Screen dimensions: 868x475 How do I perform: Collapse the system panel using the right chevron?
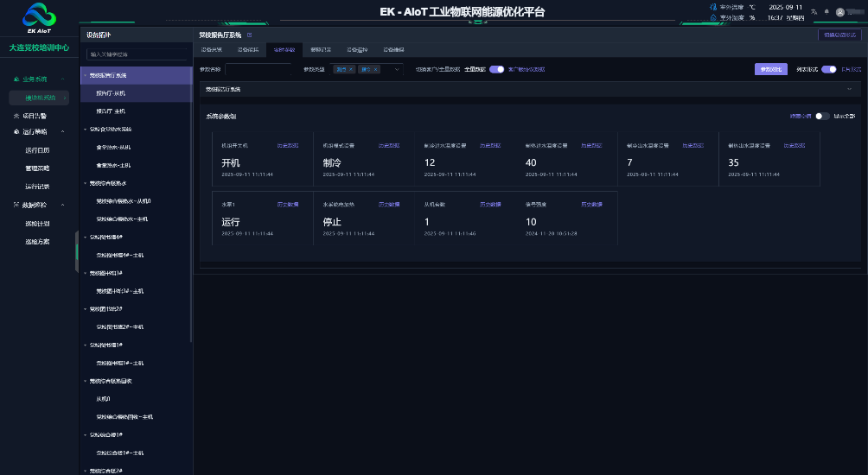click(x=849, y=89)
